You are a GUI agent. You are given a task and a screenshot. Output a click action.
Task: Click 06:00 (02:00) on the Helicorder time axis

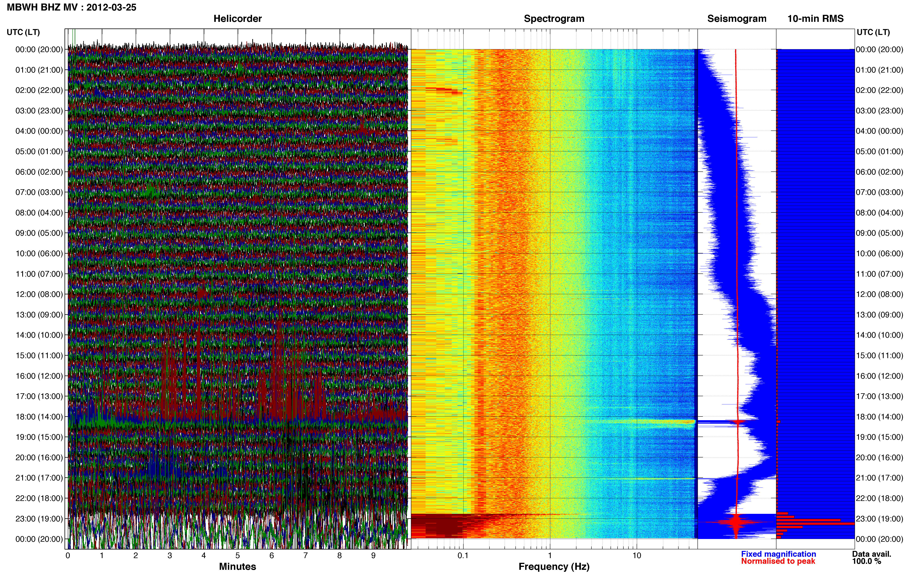pyautogui.click(x=39, y=172)
